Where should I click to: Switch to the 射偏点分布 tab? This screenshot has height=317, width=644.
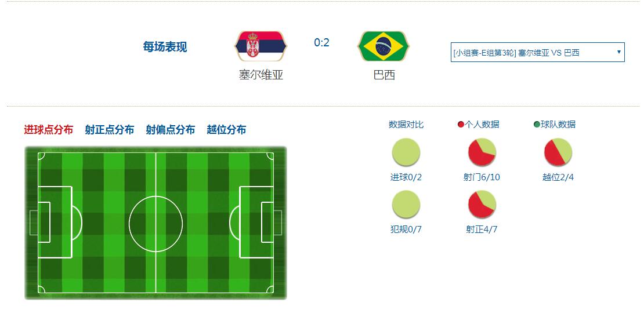[x=171, y=130]
